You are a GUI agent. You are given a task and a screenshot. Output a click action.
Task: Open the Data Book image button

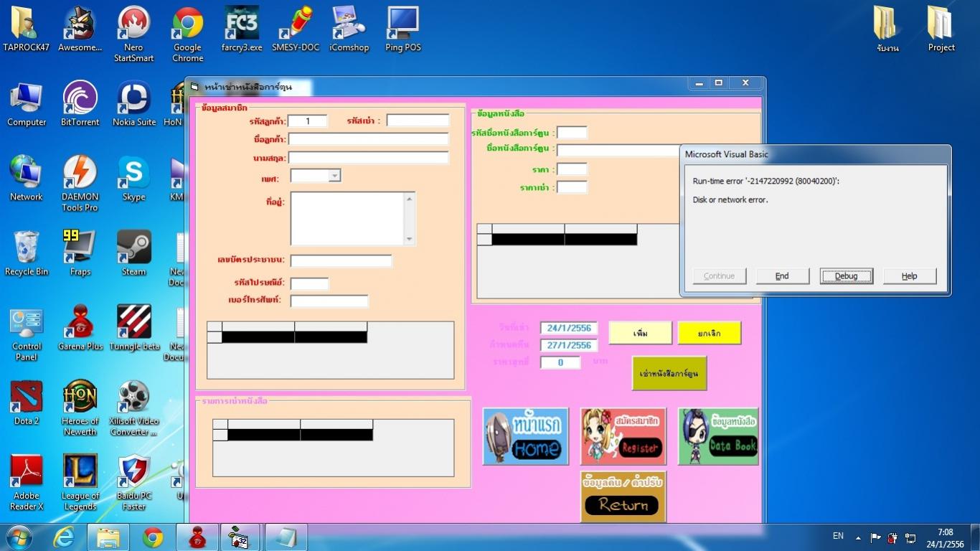tap(718, 436)
